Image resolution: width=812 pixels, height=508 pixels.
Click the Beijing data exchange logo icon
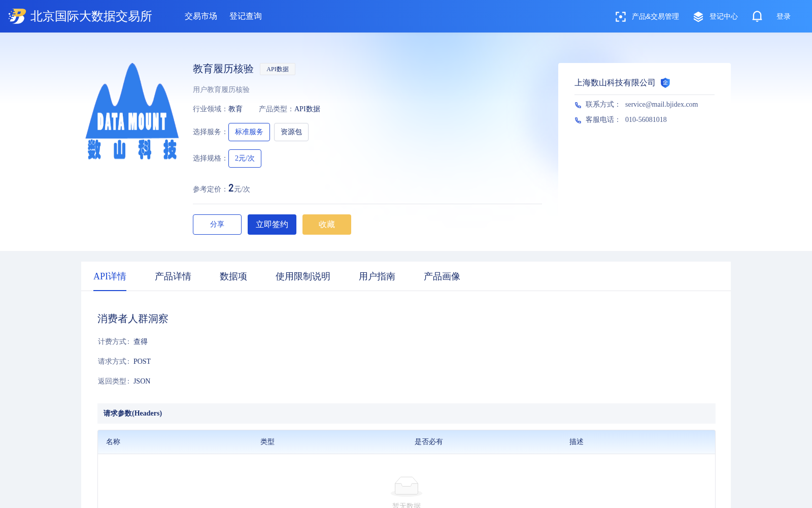[x=17, y=16]
